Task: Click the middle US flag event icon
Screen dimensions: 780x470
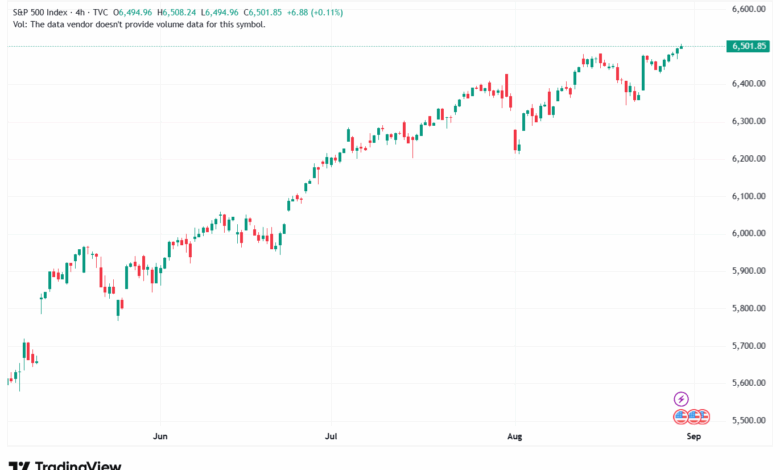Action: click(692, 415)
